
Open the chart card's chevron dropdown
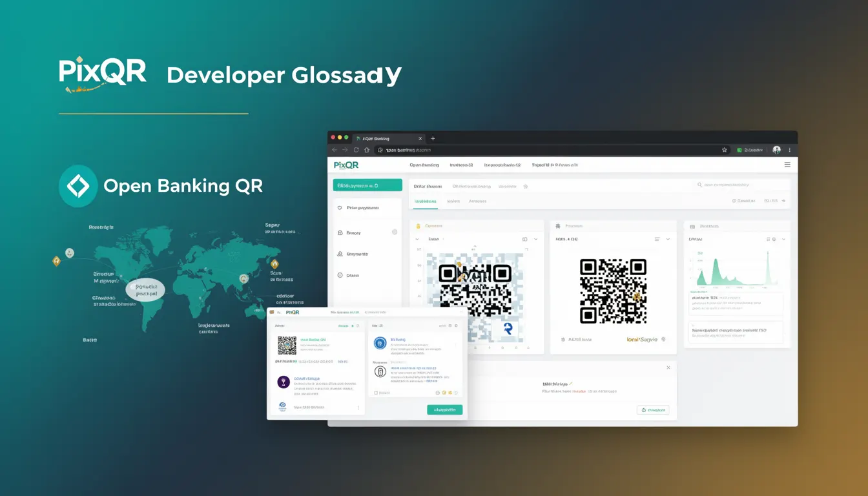tap(783, 239)
